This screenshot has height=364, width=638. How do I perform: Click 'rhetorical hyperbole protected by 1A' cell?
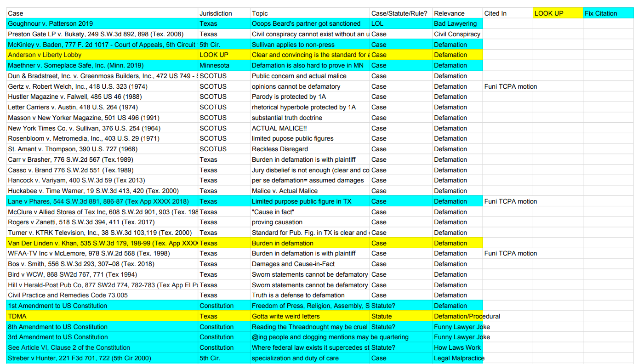[x=310, y=107]
